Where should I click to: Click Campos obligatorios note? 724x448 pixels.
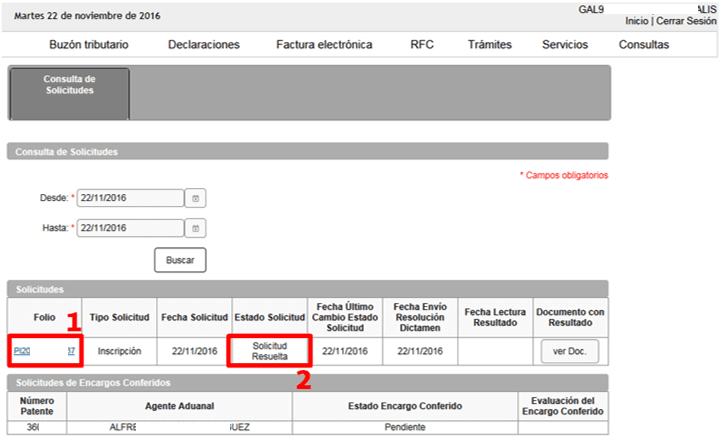(564, 175)
